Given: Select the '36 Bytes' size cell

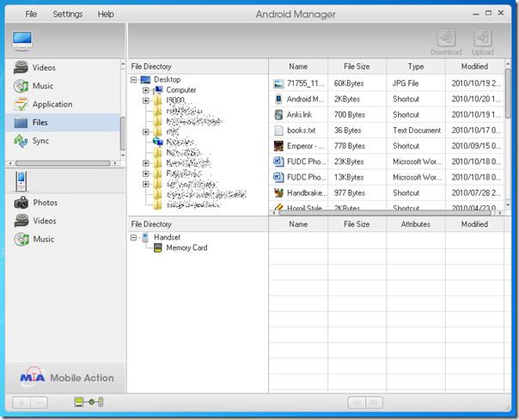Looking at the screenshot, I should [x=347, y=131].
